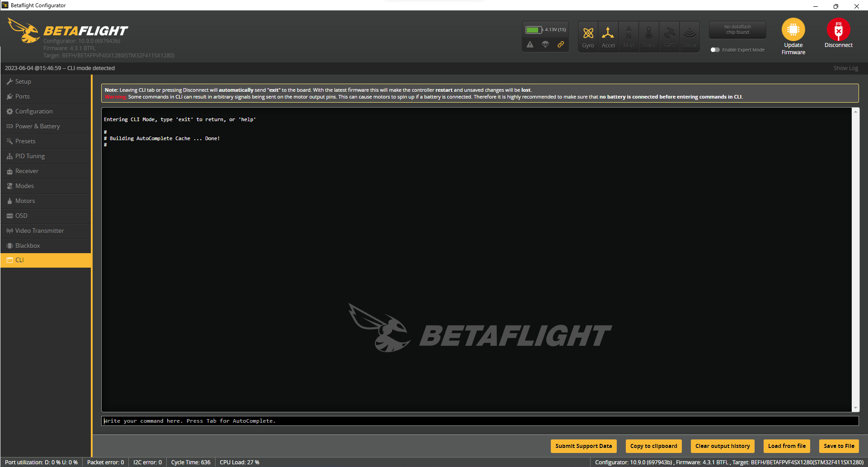
Task: Click the Blackbox sidebar icon
Action: [x=9, y=245]
